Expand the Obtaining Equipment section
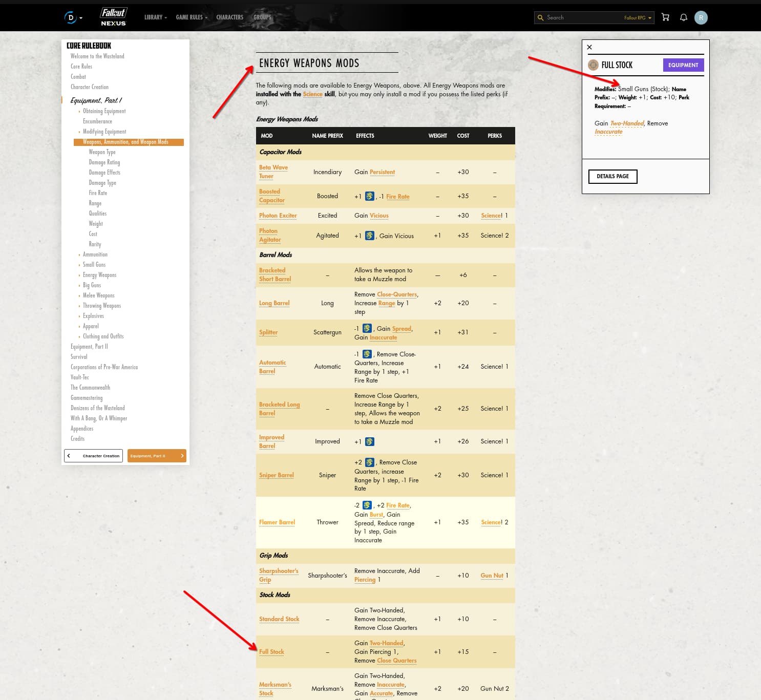Image resolution: width=761 pixels, height=700 pixels. click(x=79, y=111)
